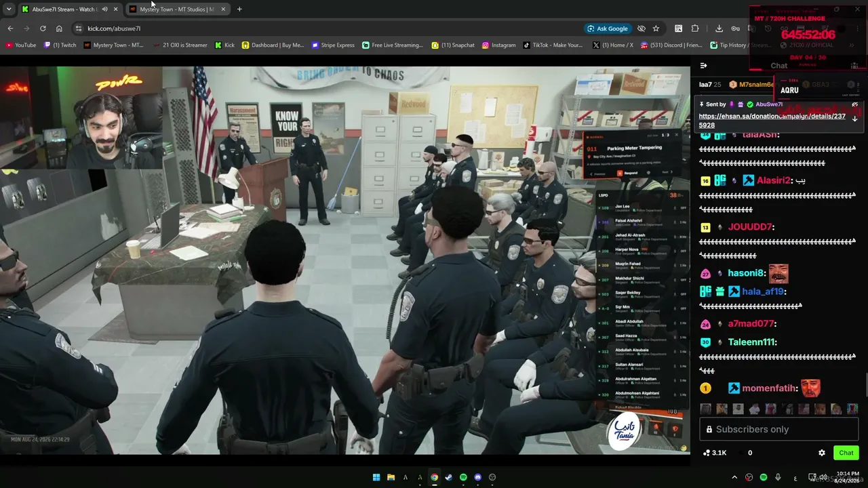Open the Kick bookmark
Viewport: 868px width, 488px height.
point(224,45)
